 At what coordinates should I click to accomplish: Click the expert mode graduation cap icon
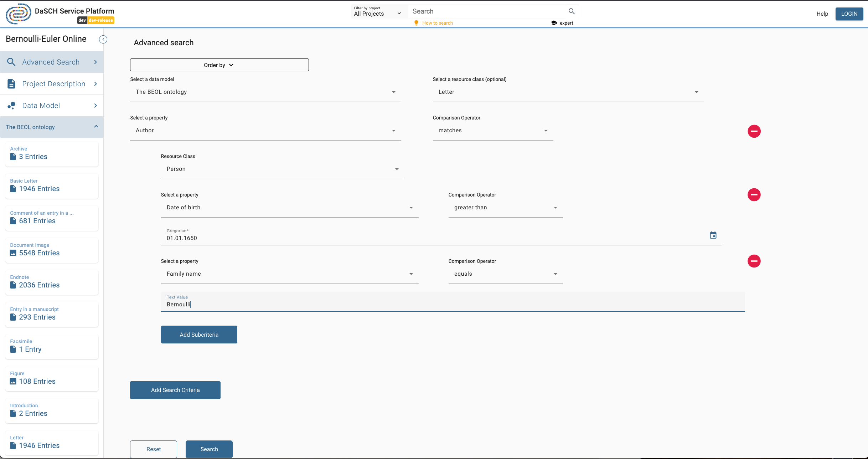coord(554,22)
